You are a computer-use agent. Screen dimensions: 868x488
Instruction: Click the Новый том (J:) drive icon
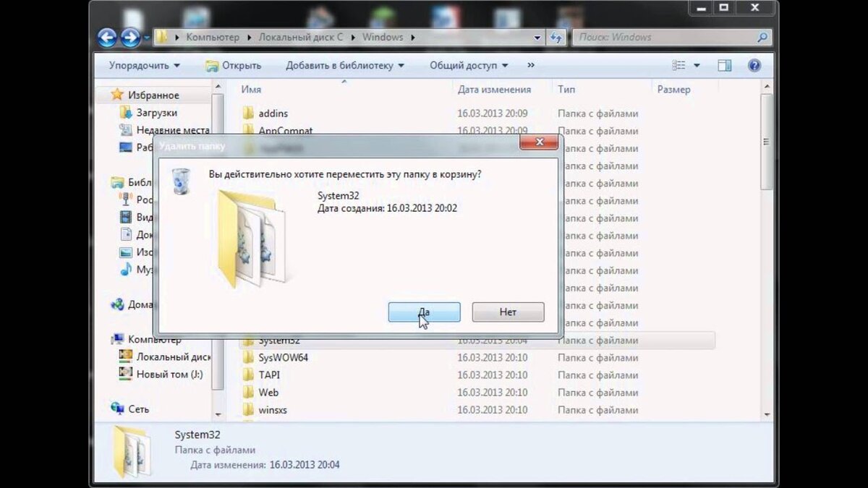pos(125,374)
